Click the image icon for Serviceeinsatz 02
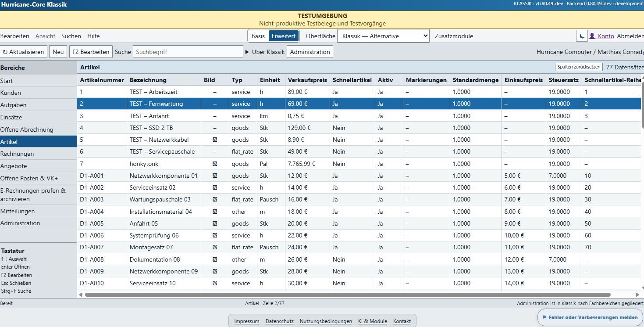Image resolution: width=644 pixels, height=327 pixels. tap(215, 187)
